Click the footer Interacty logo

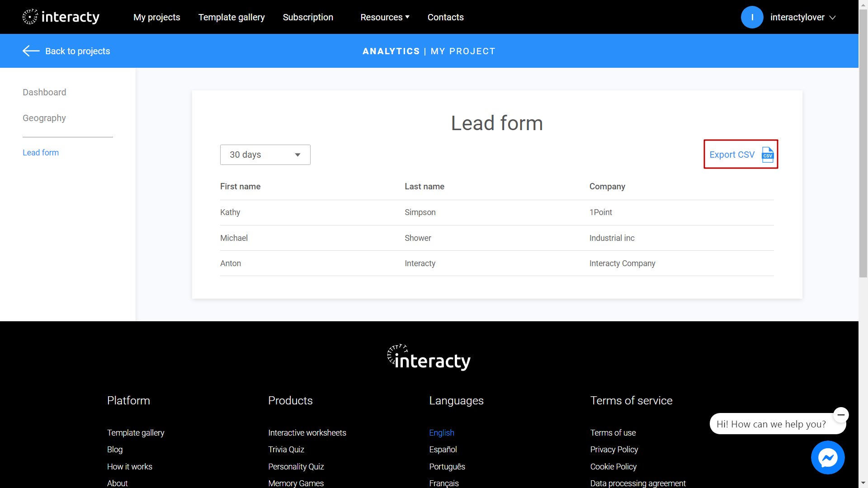tap(429, 357)
